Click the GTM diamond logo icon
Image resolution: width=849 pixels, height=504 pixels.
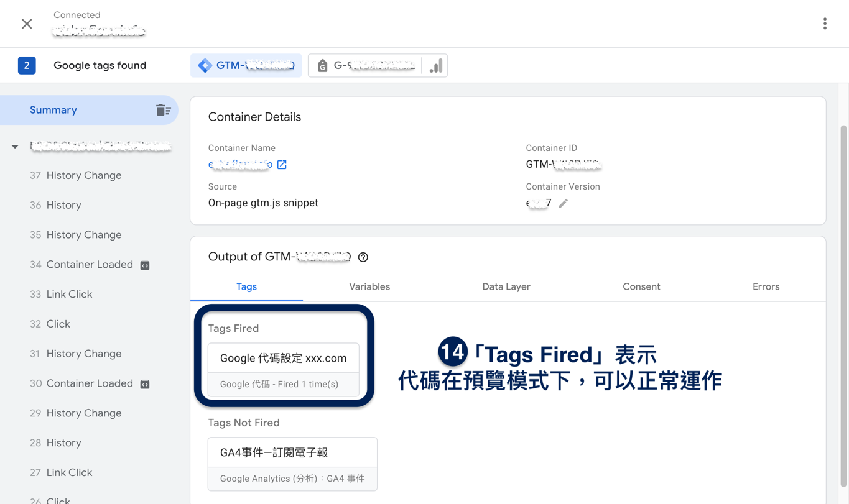[x=205, y=65]
